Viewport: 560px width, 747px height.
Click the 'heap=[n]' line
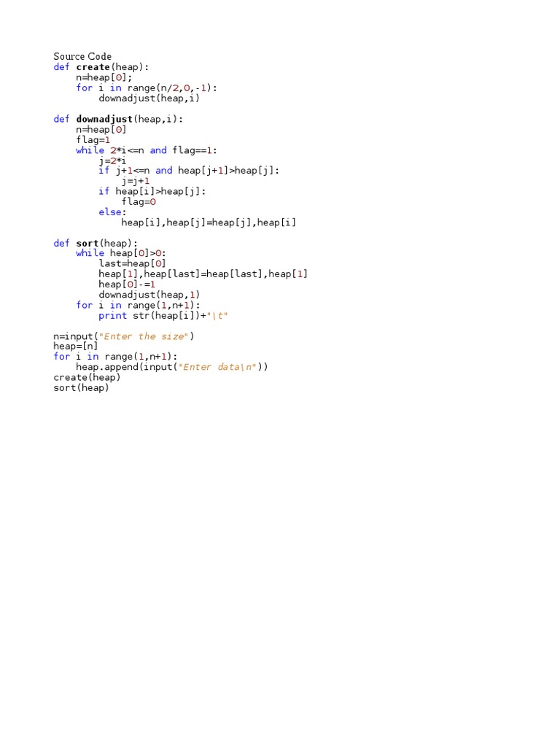click(x=76, y=347)
